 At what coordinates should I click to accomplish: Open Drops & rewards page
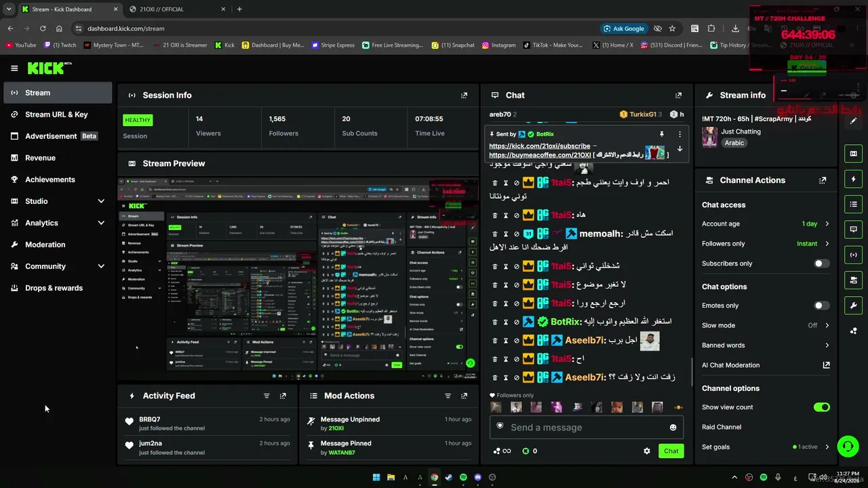click(58, 288)
